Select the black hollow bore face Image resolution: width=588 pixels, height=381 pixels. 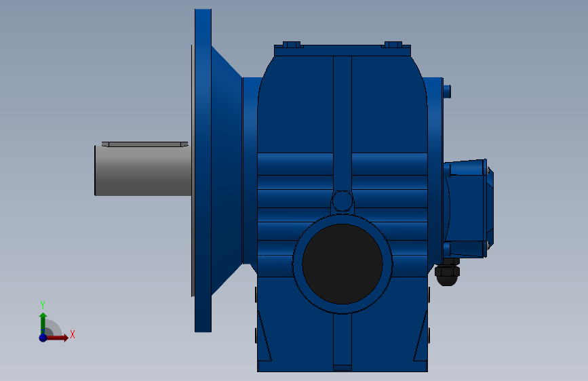click(342, 264)
